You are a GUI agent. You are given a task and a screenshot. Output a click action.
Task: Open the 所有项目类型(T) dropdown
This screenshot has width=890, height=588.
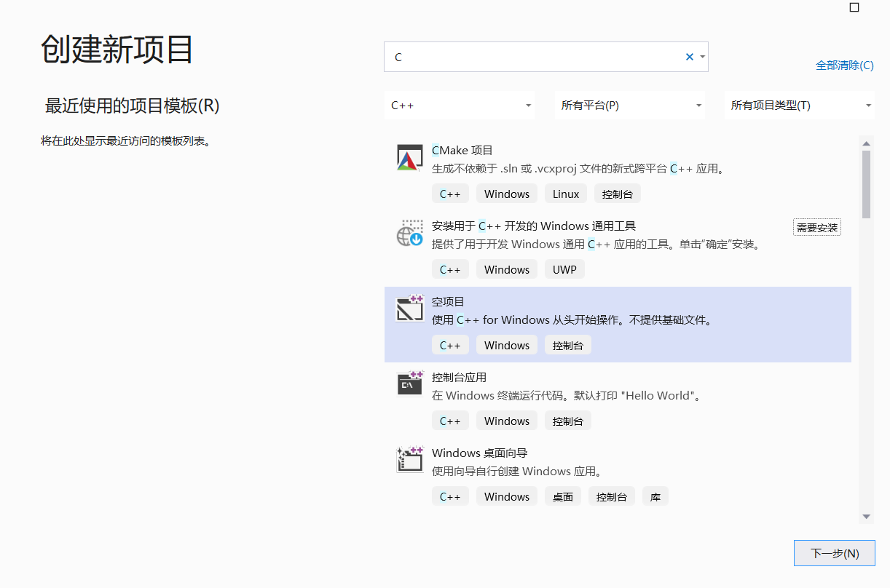[x=800, y=106]
